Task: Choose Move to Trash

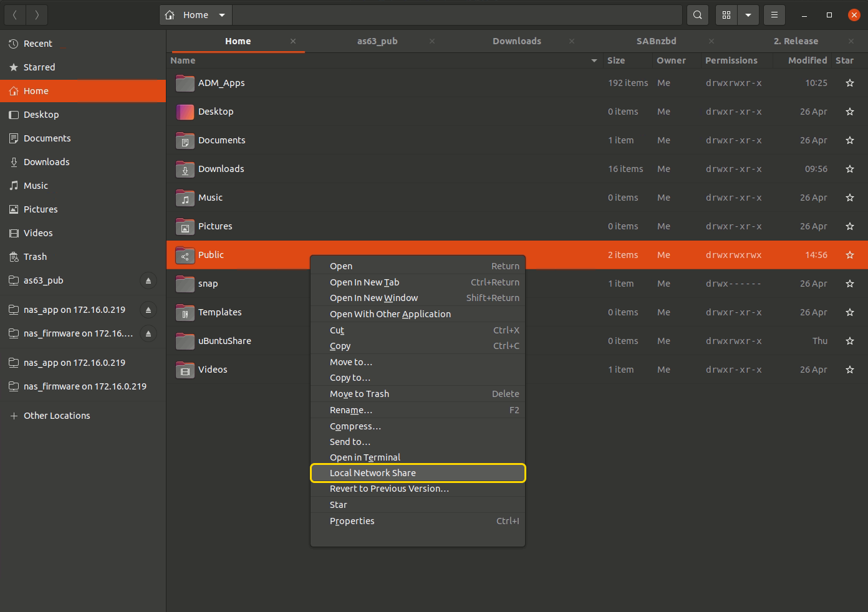Action: (418, 394)
